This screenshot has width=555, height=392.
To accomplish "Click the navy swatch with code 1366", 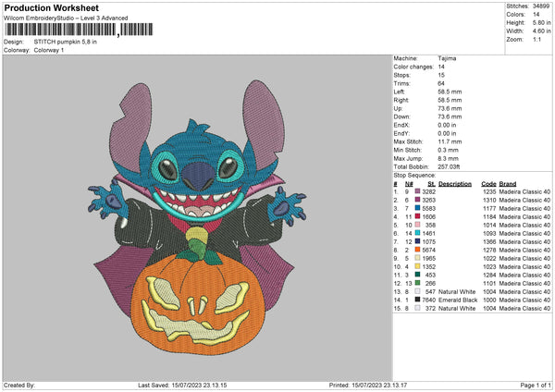I will (418, 241).
